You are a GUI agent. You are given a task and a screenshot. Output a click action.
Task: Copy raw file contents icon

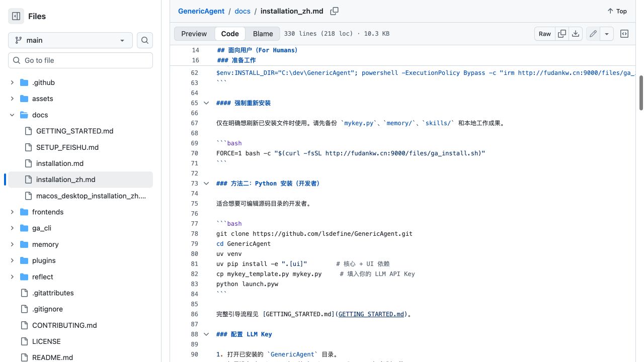click(562, 34)
